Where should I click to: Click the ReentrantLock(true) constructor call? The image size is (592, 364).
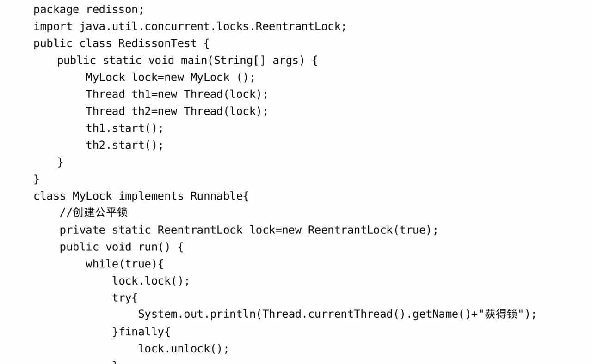[372, 230]
